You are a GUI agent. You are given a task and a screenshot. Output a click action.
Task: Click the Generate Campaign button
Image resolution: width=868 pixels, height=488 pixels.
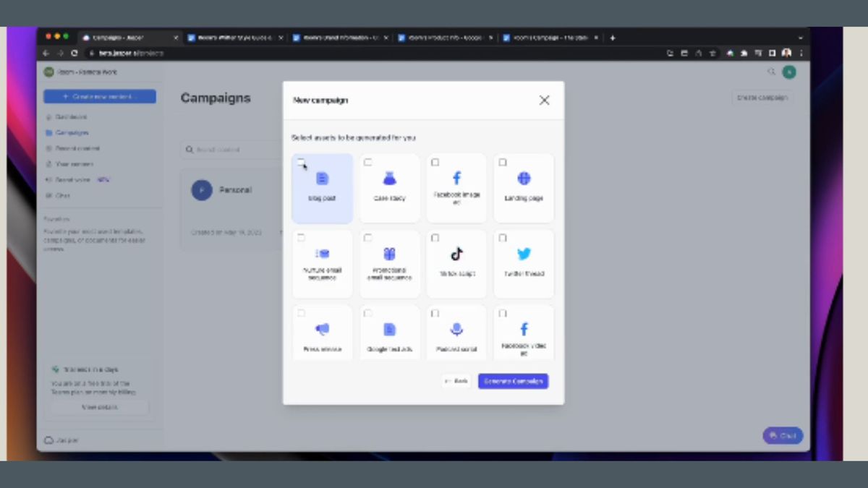514,381
